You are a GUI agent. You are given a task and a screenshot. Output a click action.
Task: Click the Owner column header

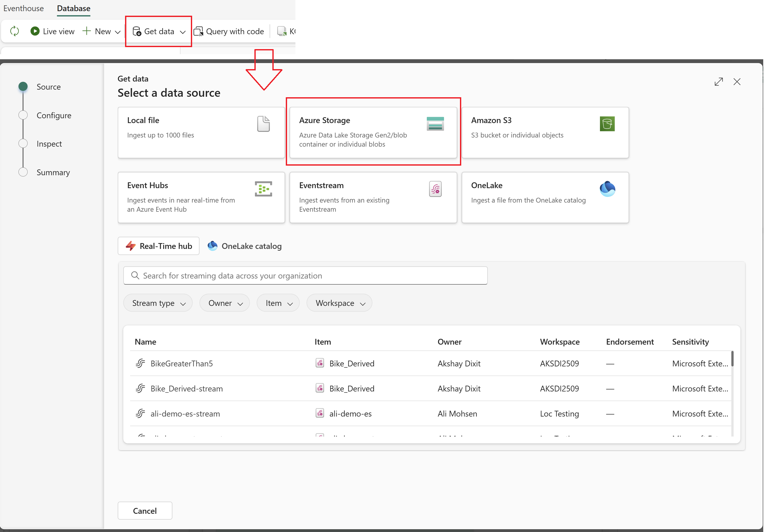pos(450,342)
